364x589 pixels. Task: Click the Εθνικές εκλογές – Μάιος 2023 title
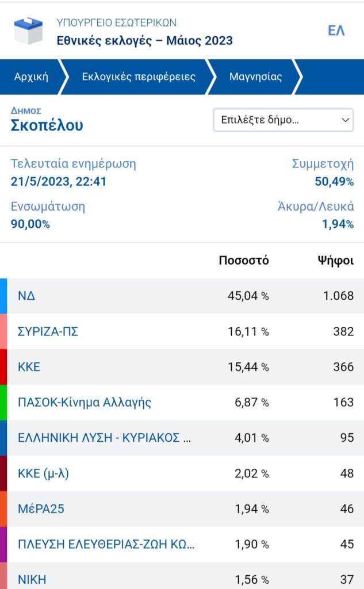[x=144, y=40]
